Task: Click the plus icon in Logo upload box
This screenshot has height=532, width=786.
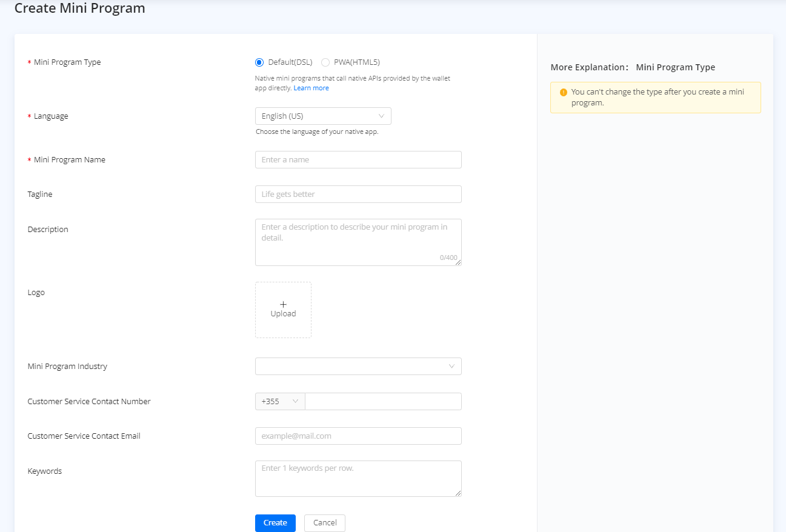Action: pos(283,304)
